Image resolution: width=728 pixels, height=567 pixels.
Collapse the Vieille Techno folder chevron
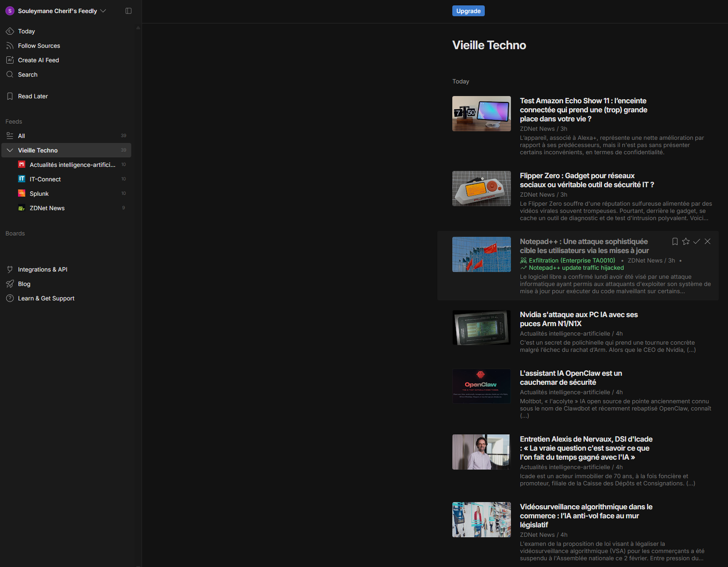point(10,150)
